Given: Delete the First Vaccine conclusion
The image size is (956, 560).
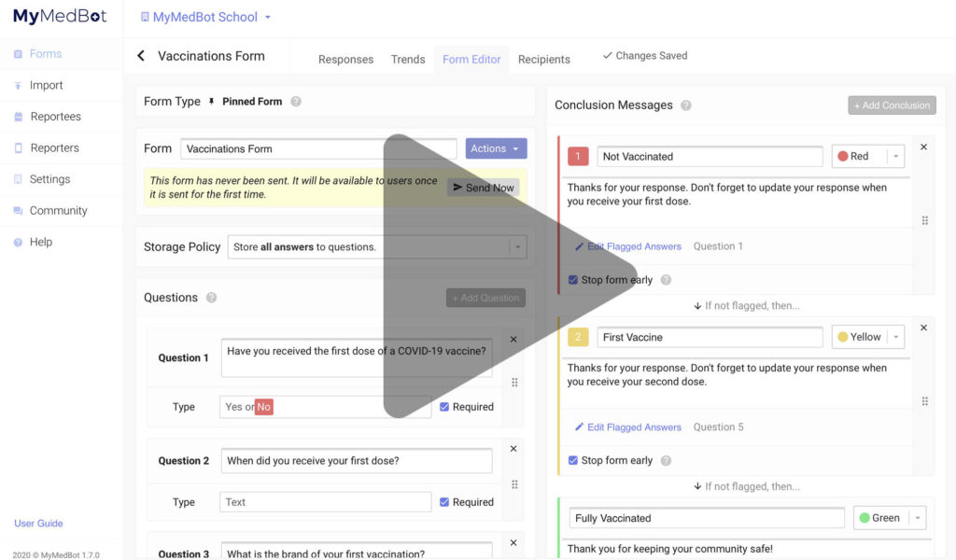Looking at the screenshot, I should point(923,328).
